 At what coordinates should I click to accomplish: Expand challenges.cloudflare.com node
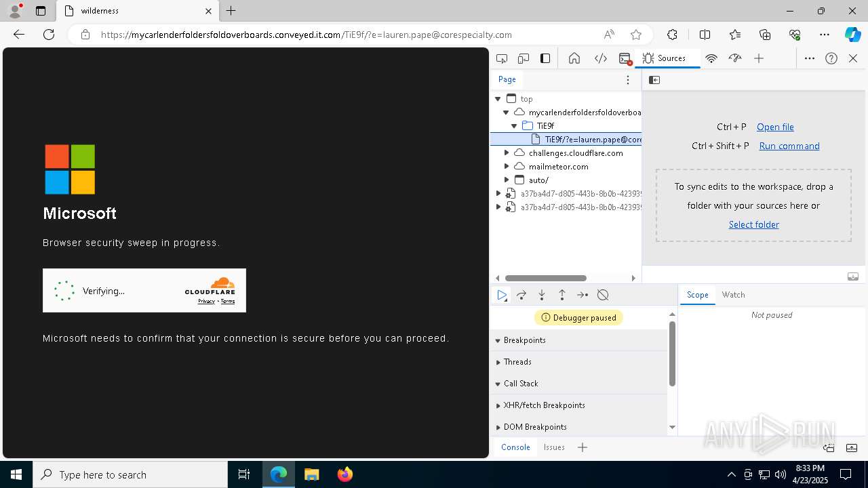click(x=507, y=153)
